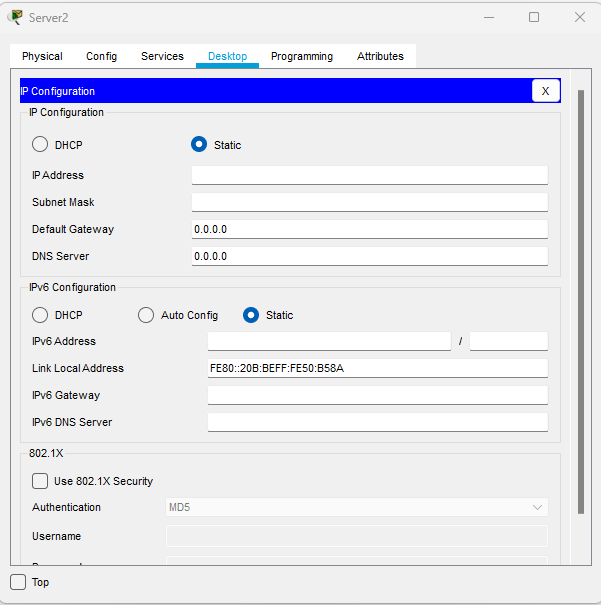Screen dimensions: 601x605
Task: Click the vertical scrollbar thumb
Action: (581, 302)
